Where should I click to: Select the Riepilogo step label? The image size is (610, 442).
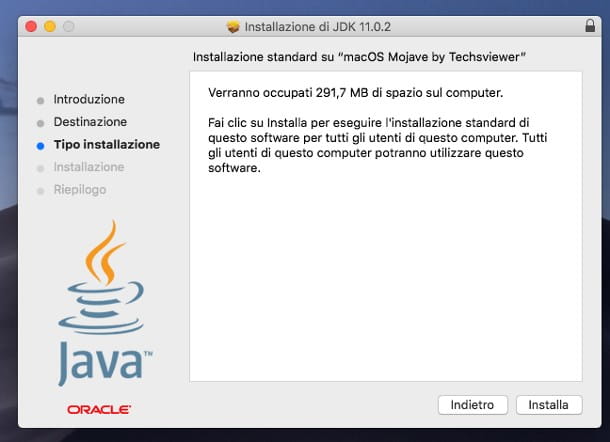point(80,190)
